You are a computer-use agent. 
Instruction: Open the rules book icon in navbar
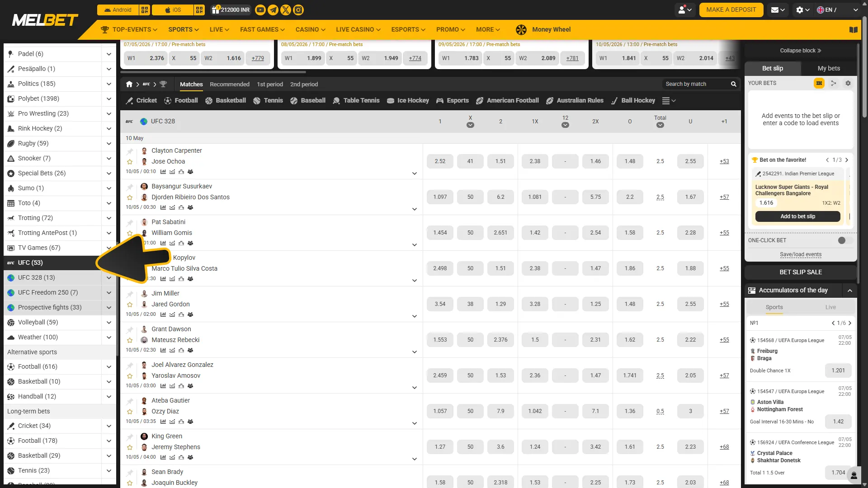click(x=854, y=30)
